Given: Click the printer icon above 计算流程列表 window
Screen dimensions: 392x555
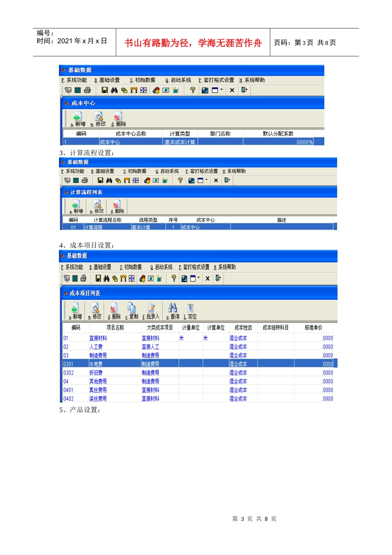Looking at the screenshot, I should (85, 180).
